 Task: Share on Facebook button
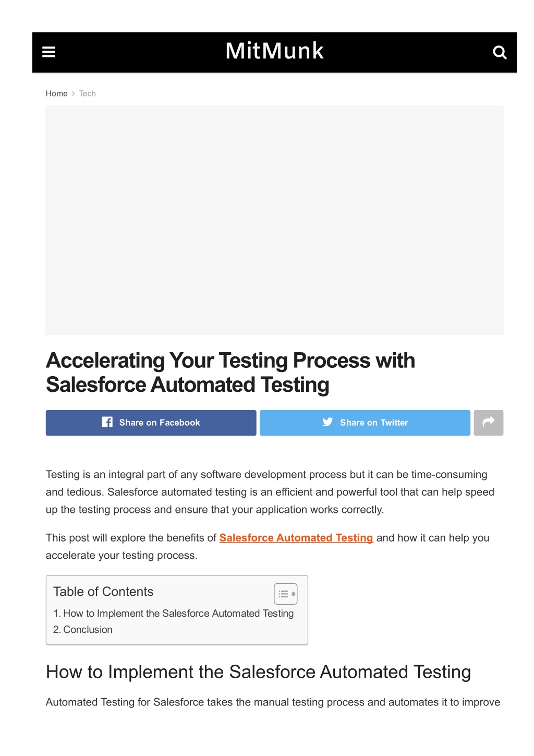click(151, 423)
